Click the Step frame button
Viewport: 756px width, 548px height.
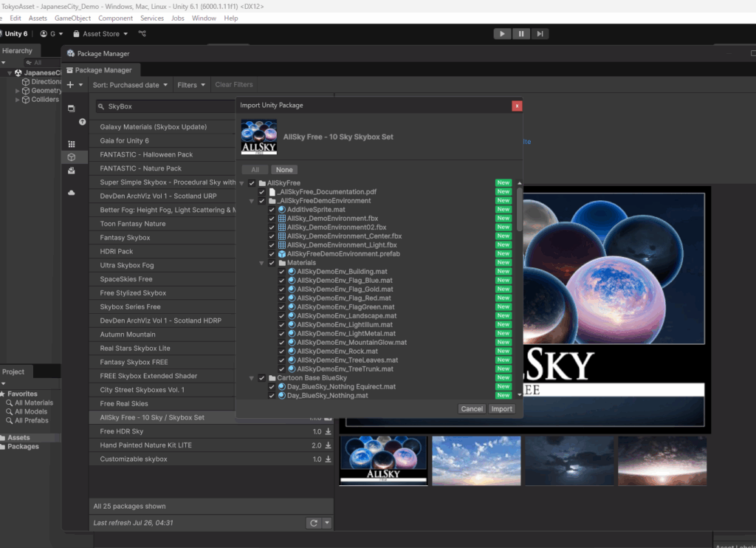(540, 34)
